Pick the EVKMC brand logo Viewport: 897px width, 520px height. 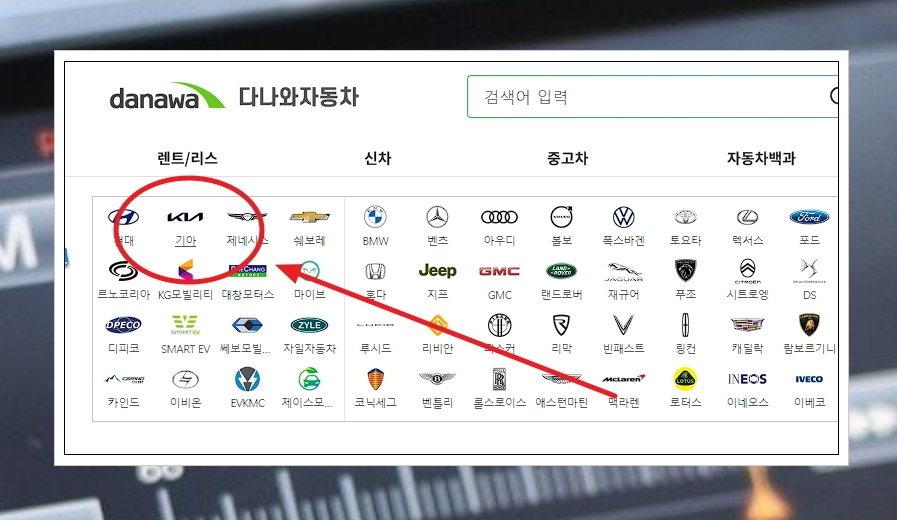(247, 379)
